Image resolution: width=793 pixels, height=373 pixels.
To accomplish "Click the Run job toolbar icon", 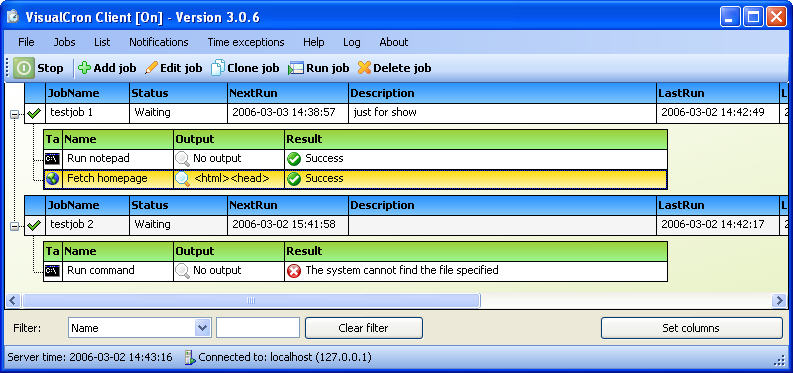I will pyautogui.click(x=295, y=68).
